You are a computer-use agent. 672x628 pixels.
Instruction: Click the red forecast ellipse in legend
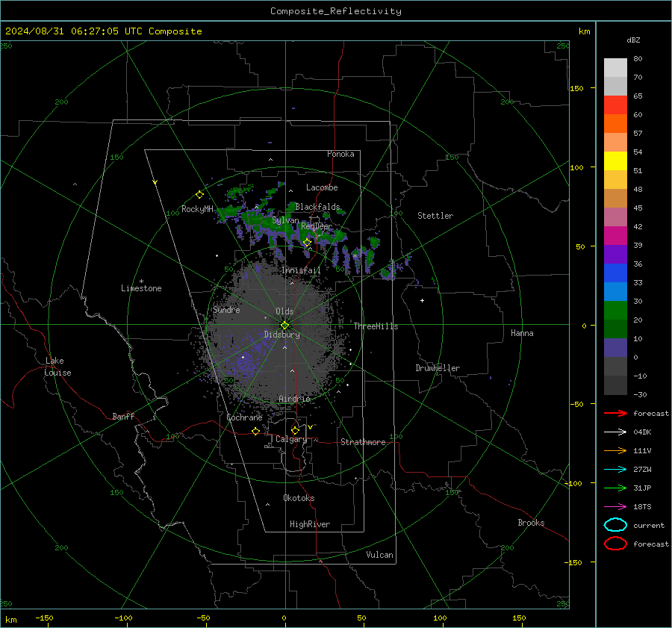pyautogui.click(x=615, y=544)
